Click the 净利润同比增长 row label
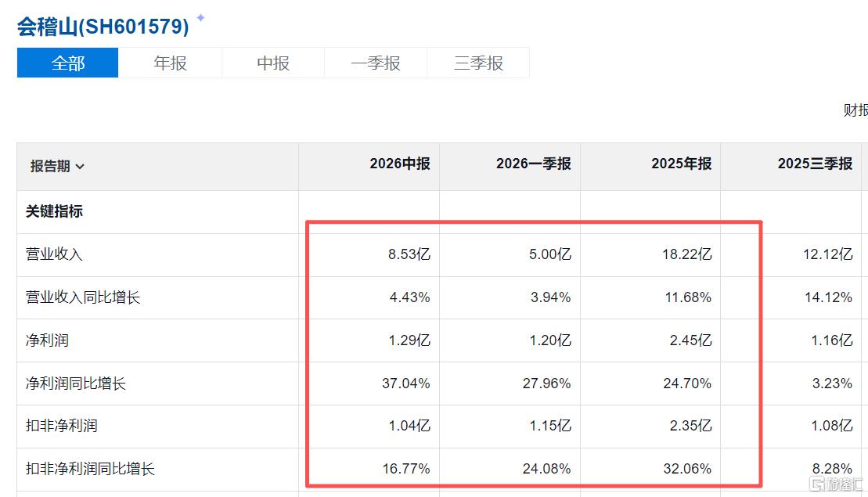 [76, 383]
